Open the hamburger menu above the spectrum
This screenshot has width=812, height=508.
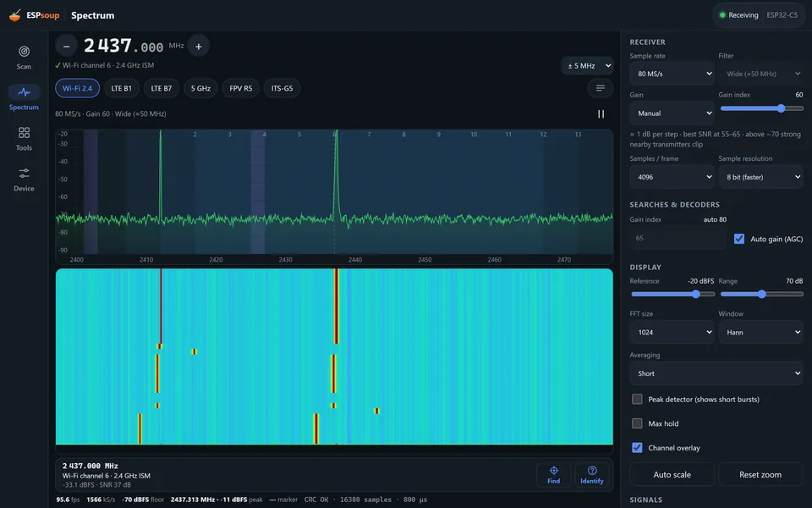pyautogui.click(x=601, y=88)
